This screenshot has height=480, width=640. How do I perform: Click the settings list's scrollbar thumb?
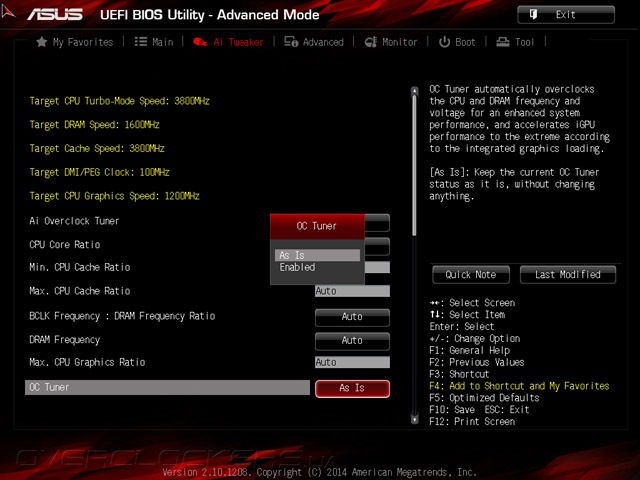415,165
